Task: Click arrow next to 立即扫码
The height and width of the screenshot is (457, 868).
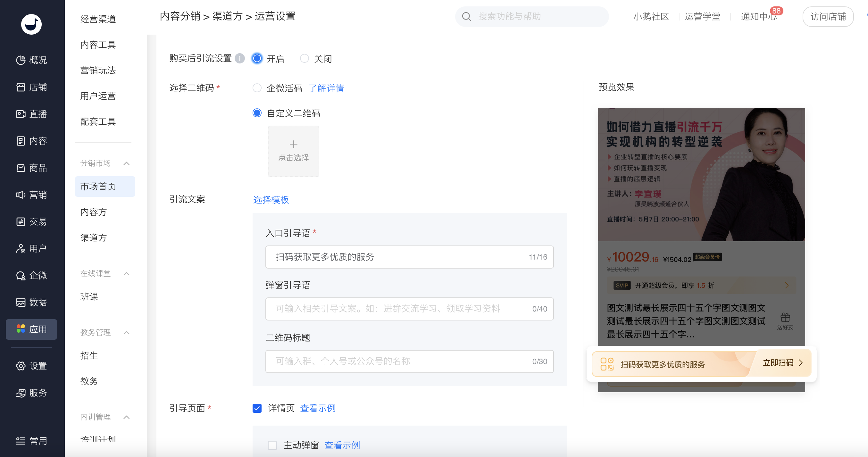Action: 801,363
